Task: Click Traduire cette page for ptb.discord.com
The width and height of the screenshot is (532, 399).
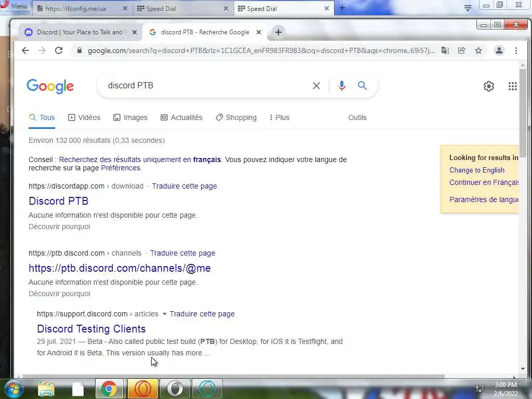Action: 182,253
